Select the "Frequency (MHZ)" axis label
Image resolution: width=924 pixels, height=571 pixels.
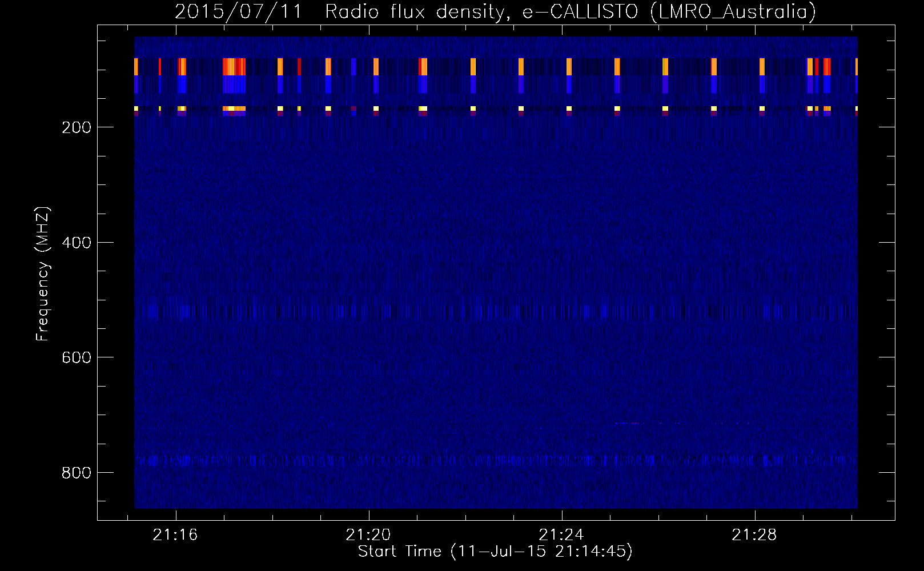[43, 274]
